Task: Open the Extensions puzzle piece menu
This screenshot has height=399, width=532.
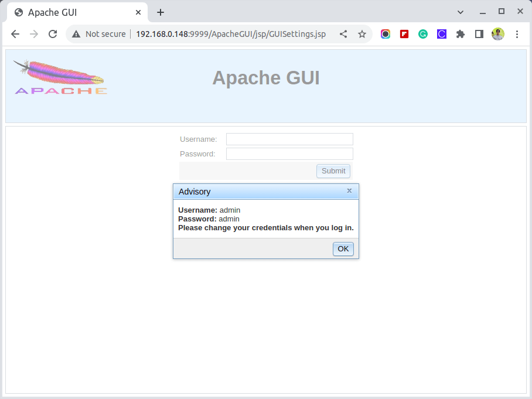Action: pos(461,34)
